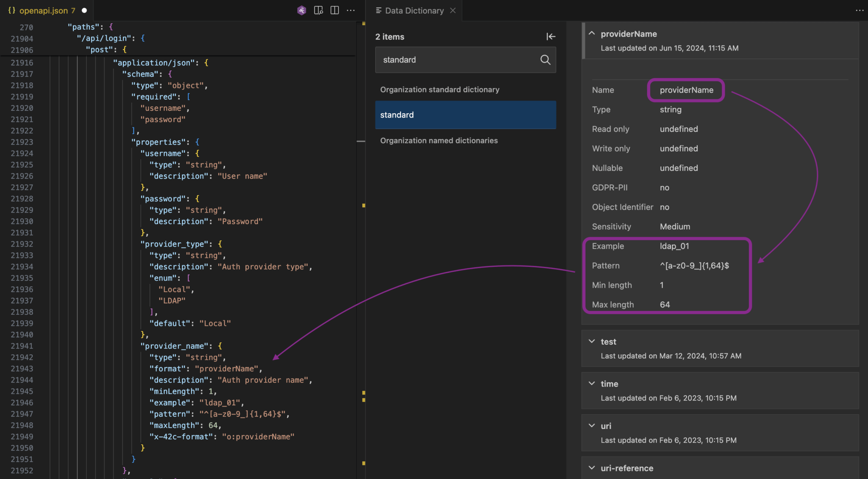The height and width of the screenshot is (479, 868).
Task: Open the 42Crunch API security icon in the editor toolbar
Action: point(301,10)
